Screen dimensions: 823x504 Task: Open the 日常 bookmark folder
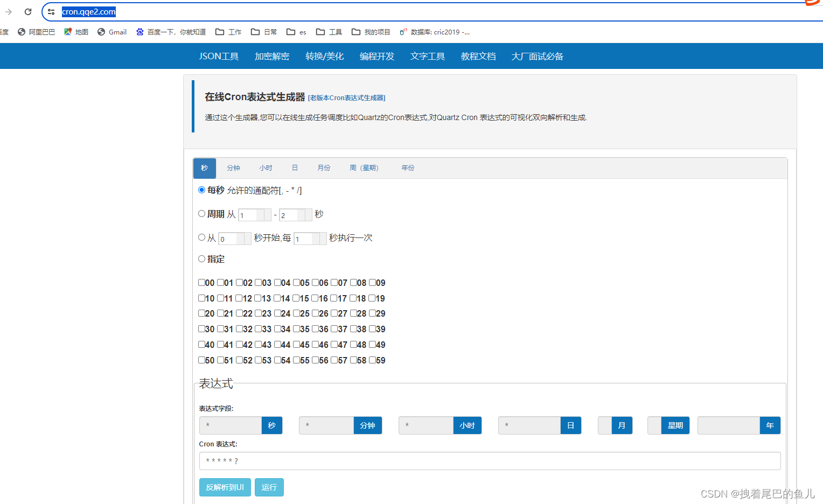pos(264,32)
